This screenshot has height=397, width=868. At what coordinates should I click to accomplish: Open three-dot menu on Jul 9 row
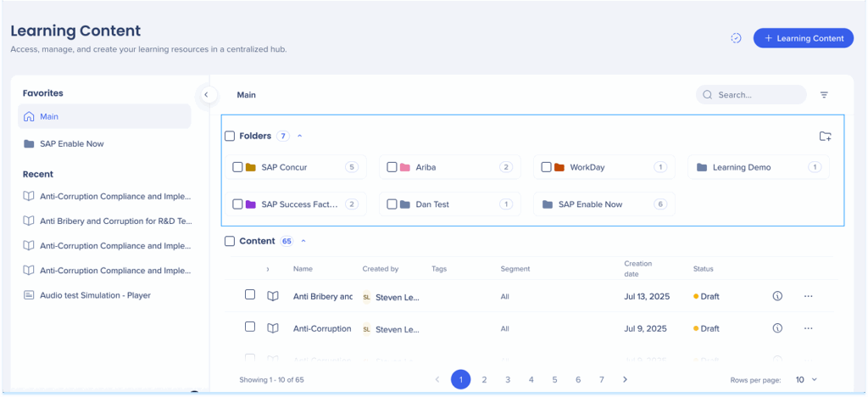click(808, 327)
